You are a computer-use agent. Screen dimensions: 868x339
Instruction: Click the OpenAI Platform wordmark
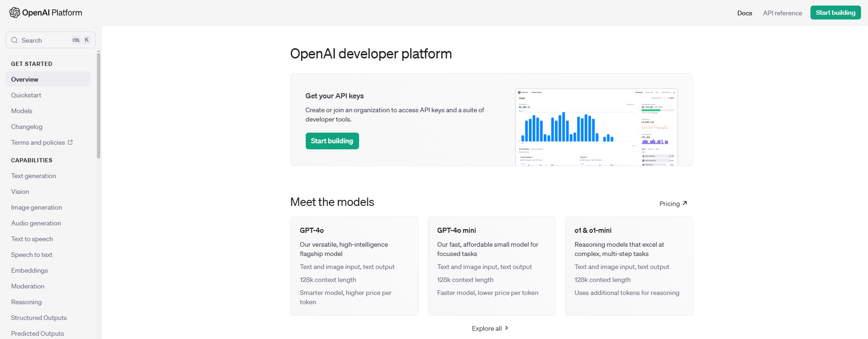52,13
